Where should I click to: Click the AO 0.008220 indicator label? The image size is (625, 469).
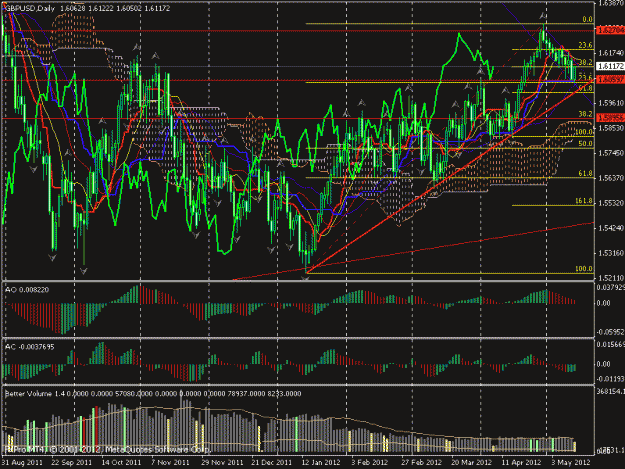tap(27, 290)
